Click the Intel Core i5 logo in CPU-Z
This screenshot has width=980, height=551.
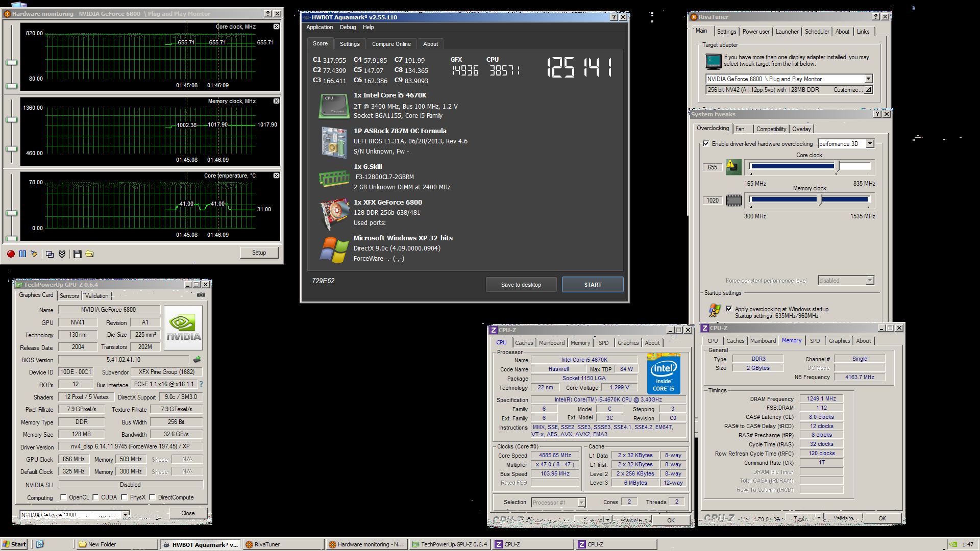[664, 373]
